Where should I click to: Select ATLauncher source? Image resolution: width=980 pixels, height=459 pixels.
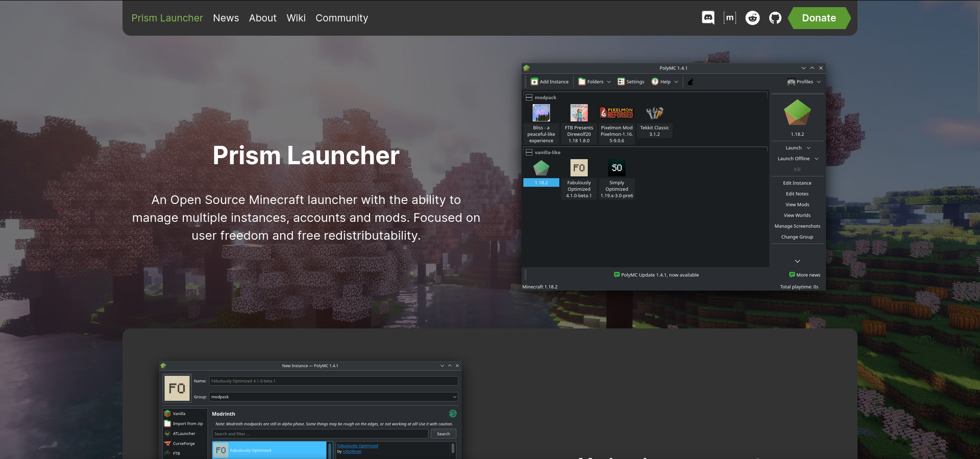pos(185,433)
